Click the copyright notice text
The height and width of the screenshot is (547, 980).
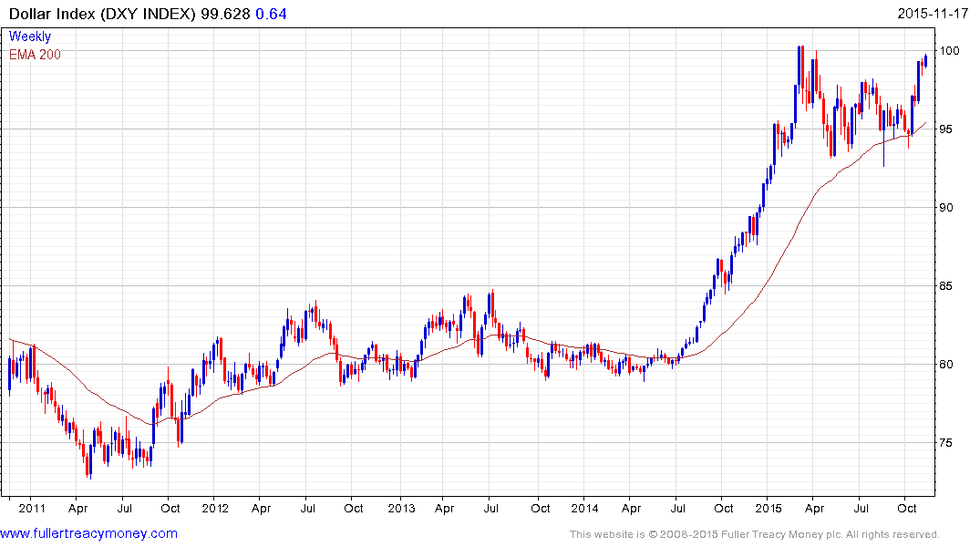point(755,534)
